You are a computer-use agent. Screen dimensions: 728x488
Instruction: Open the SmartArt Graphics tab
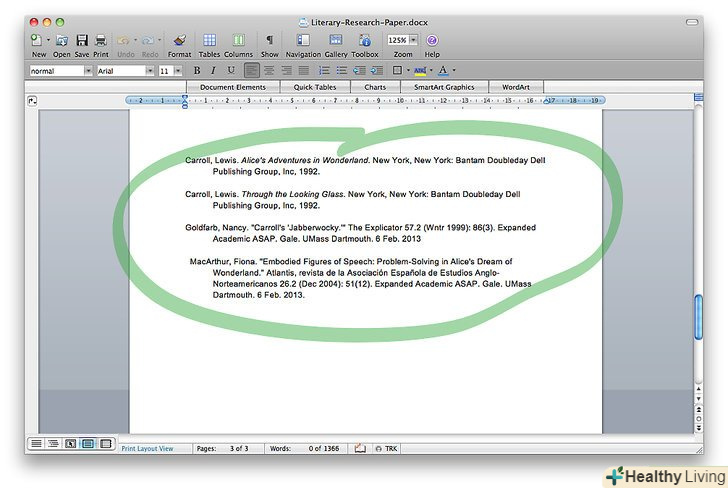click(x=444, y=87)
